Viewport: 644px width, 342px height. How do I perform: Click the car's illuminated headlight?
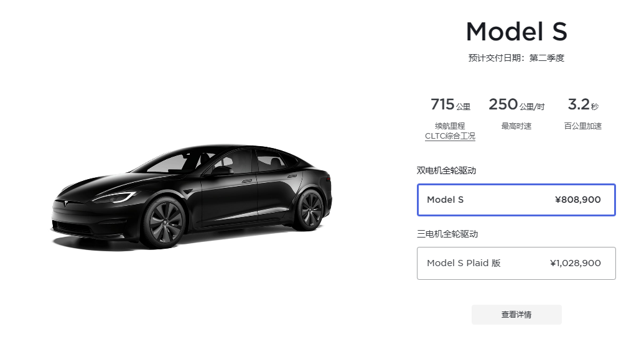coord(114,197)
